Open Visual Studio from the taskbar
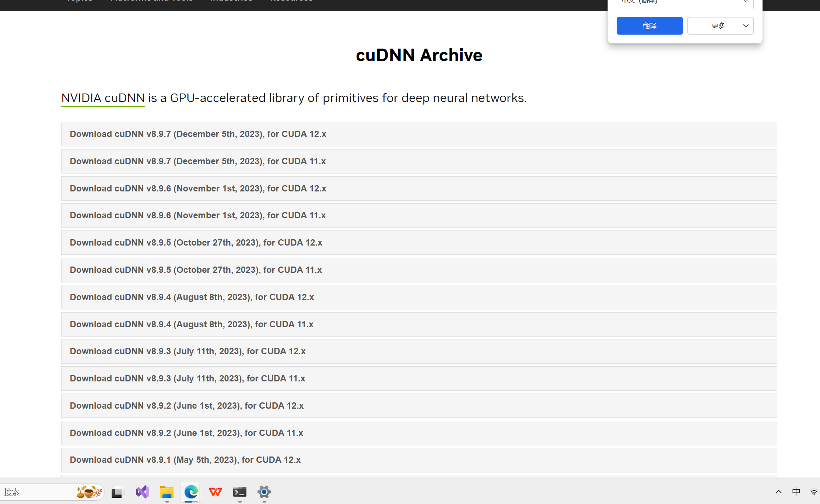Viewport: 820px width, 504px height. pos(142,492)
